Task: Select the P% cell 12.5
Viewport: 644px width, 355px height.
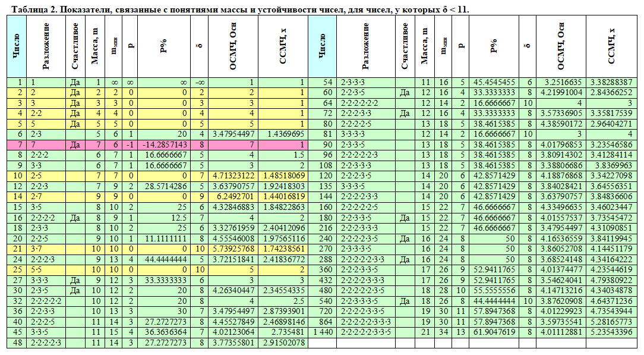Action: [164, 218]
